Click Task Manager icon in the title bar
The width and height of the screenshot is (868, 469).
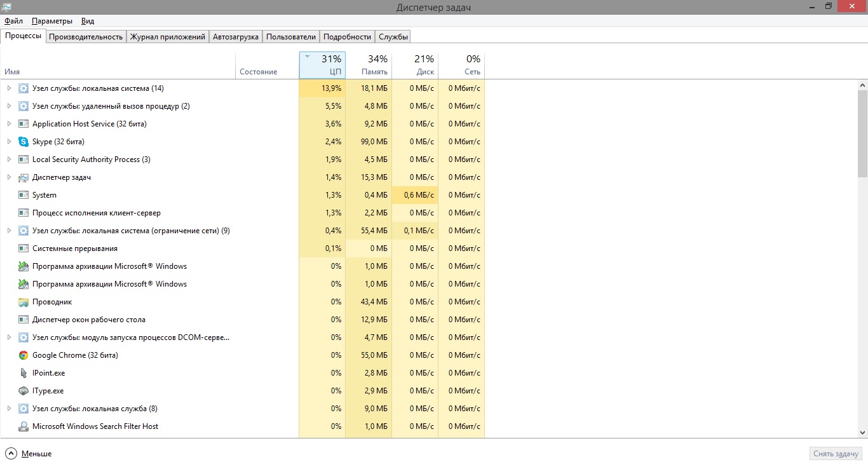click(x=7, y=6)
